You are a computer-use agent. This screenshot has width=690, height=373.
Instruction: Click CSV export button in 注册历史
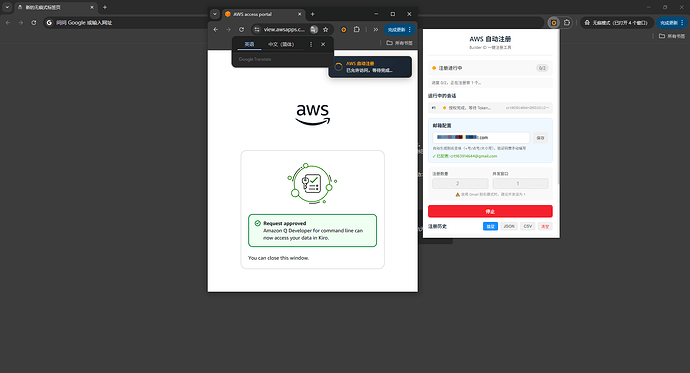click(x=528, y=226)
